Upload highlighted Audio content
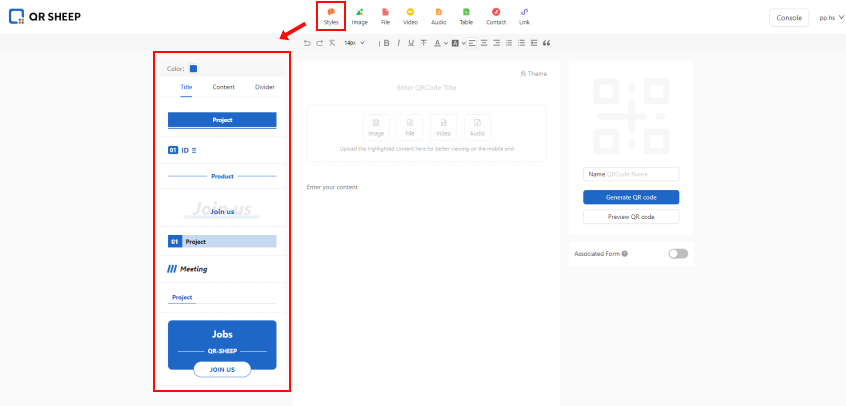The image size is (846, 406). click(477, 127)
